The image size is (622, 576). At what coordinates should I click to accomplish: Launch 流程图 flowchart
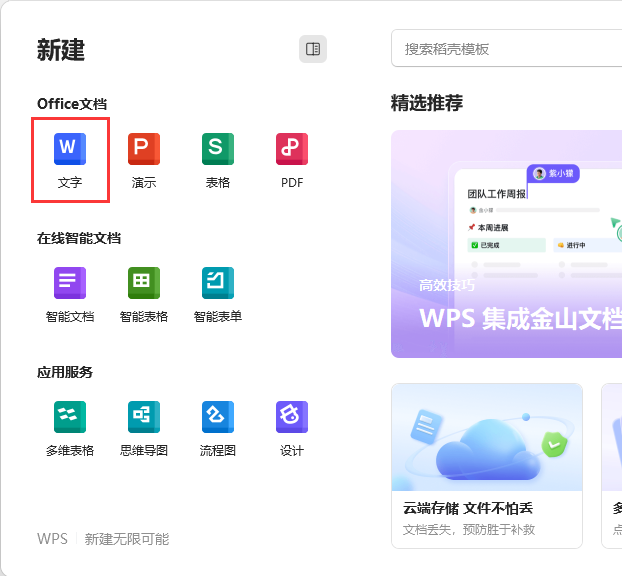pos(218,429)
